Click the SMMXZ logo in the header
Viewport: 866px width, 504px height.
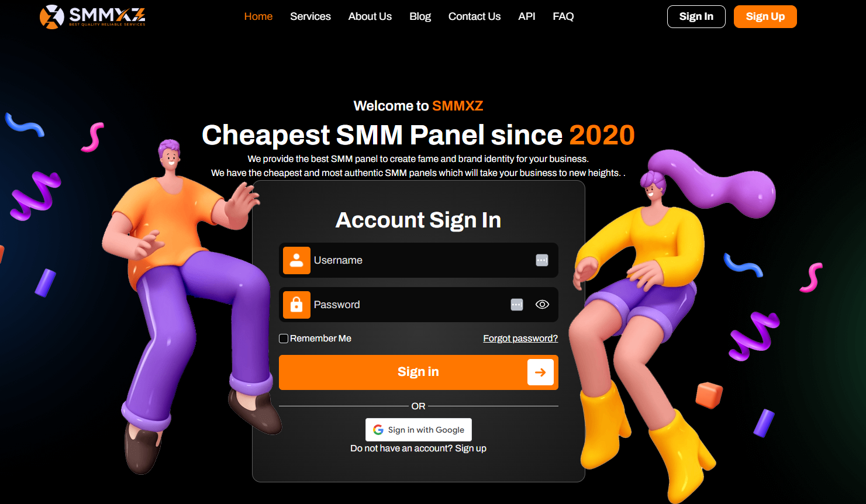tap(92, 16)
